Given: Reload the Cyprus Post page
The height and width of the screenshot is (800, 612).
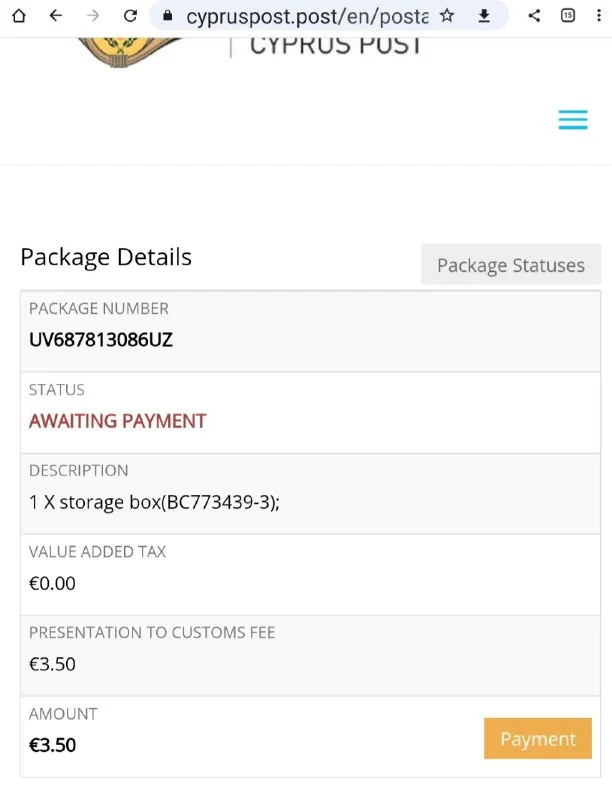Looking at the screenshot, I should click(130, 16).
